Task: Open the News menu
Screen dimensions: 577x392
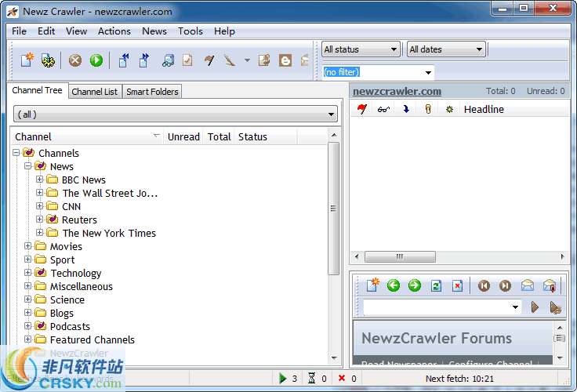Action: tap(154, 31)
